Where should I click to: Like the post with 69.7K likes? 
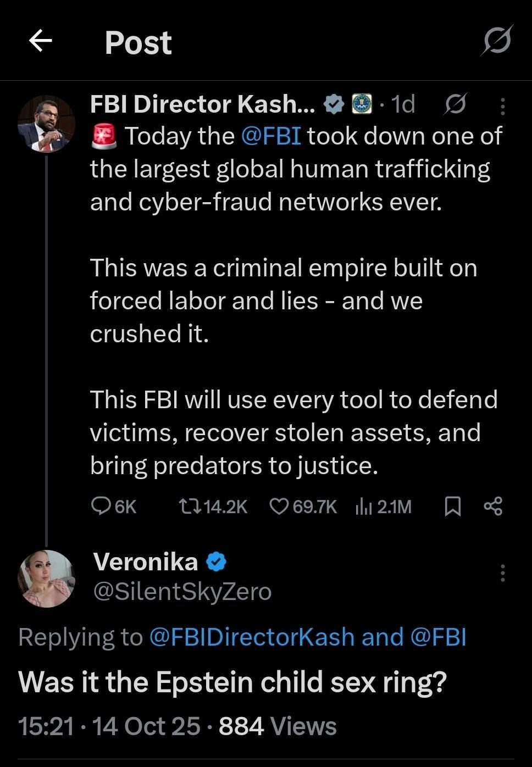(303, 506)
